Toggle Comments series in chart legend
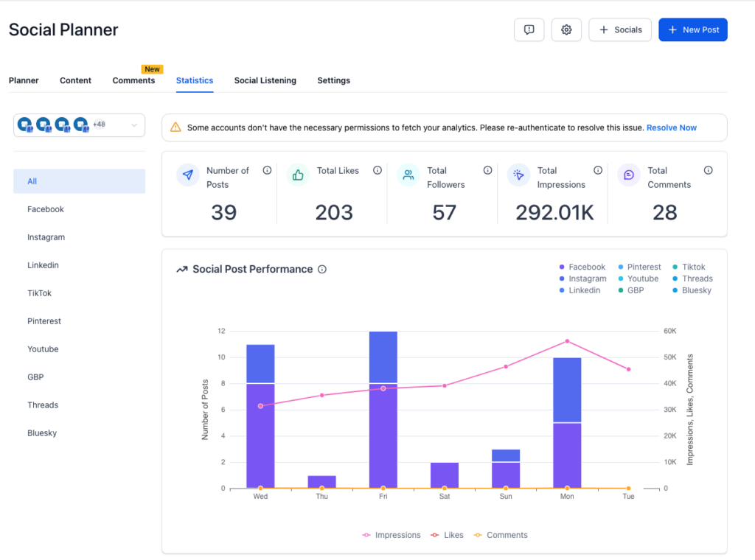This screenshot has height=560, width=755. (x=500, y=535)
